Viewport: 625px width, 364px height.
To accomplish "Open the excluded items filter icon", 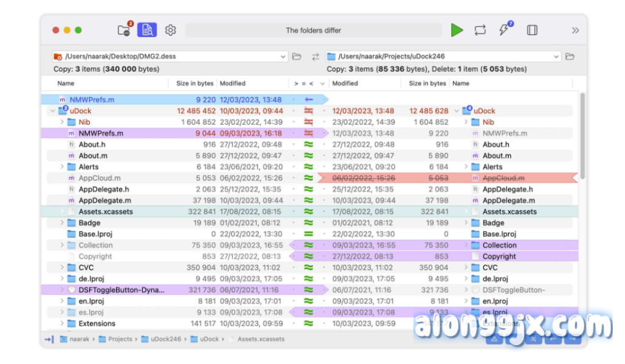I will [x=124, y=30].
